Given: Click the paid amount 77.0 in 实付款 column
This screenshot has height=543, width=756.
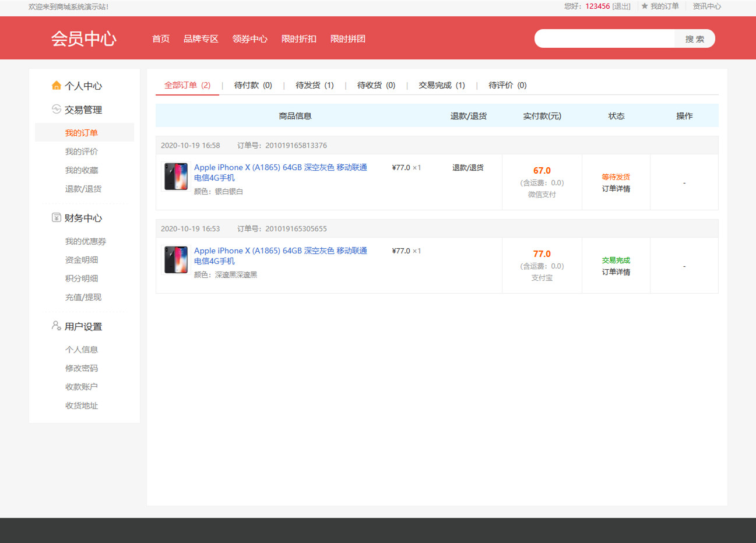Looking at the screenshot, I should [542, 254].
